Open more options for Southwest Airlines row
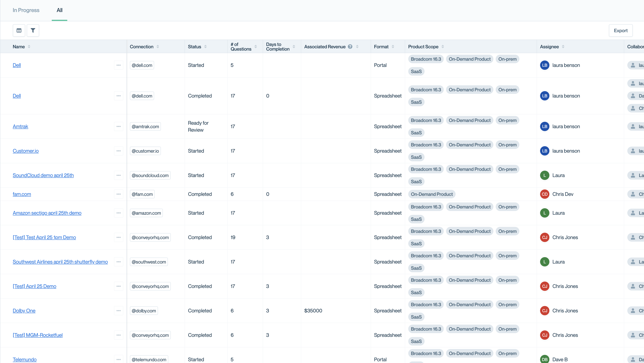This screenshot has height=363, width=644. pyautogui.click(x=118, y=262)
